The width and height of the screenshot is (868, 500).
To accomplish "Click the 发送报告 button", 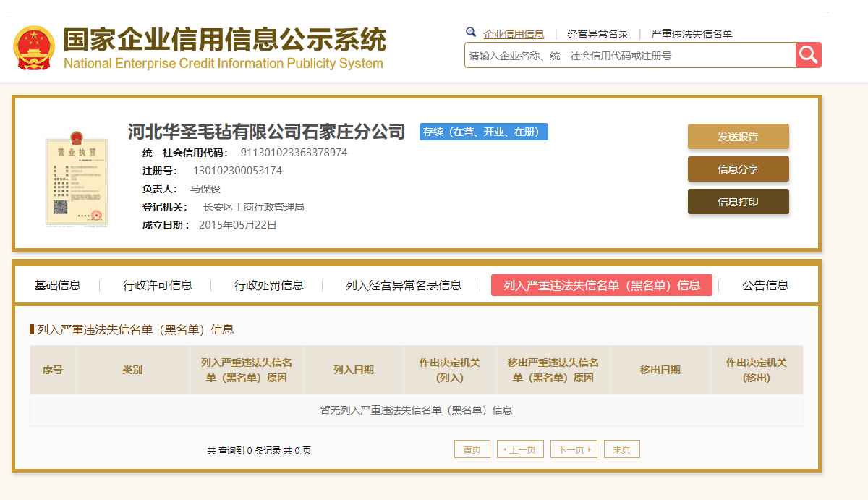I will pos(738,137).
